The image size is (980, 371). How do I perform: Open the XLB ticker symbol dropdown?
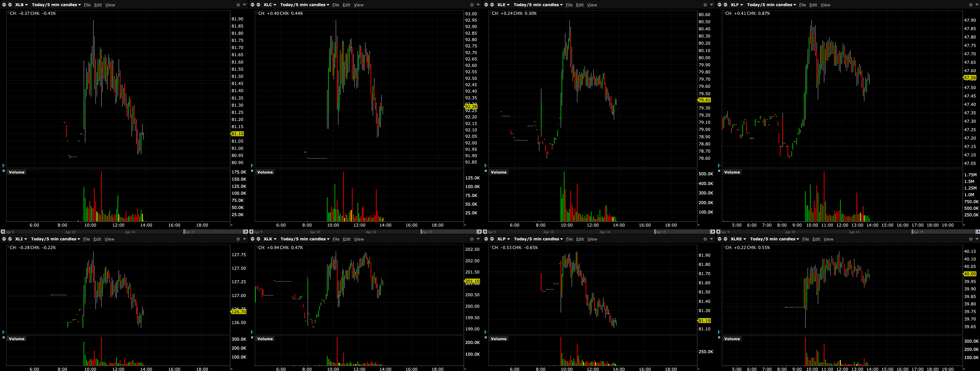21,5
